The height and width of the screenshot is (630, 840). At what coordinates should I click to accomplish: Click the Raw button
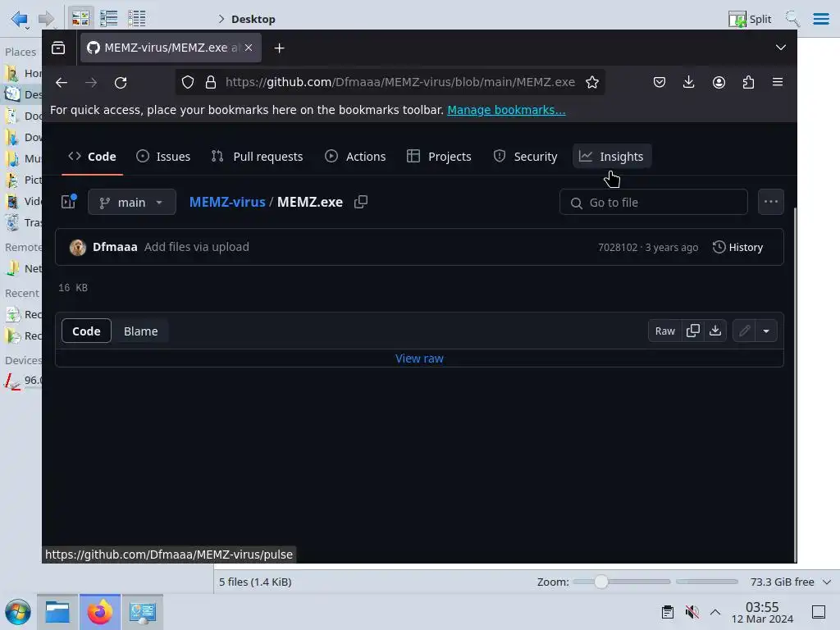(664, 331)
